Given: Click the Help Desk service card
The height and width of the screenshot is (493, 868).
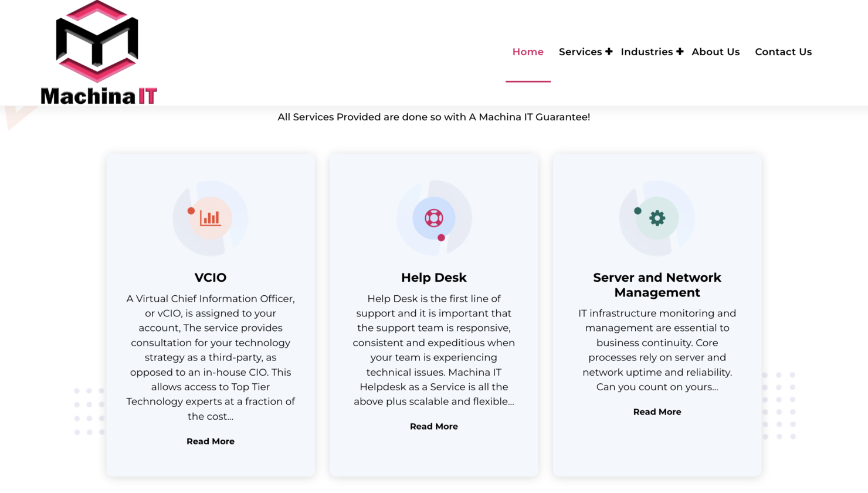Looking at the screenshot, I should coord(434,314).
